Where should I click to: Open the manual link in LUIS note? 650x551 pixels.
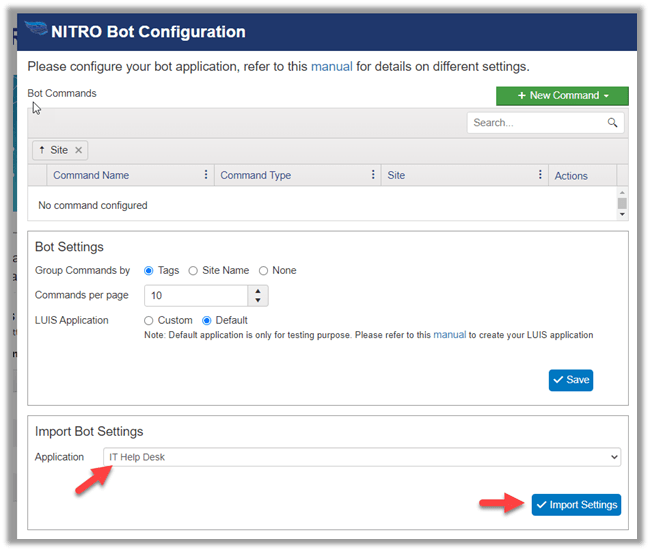tap(450, 335)
